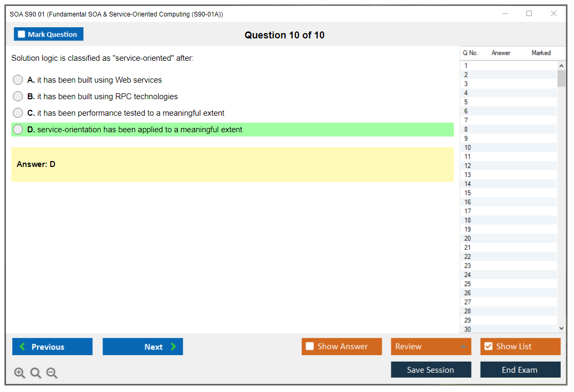Choose option C about performance testing

pyautogui.click(x=18, y=113)
